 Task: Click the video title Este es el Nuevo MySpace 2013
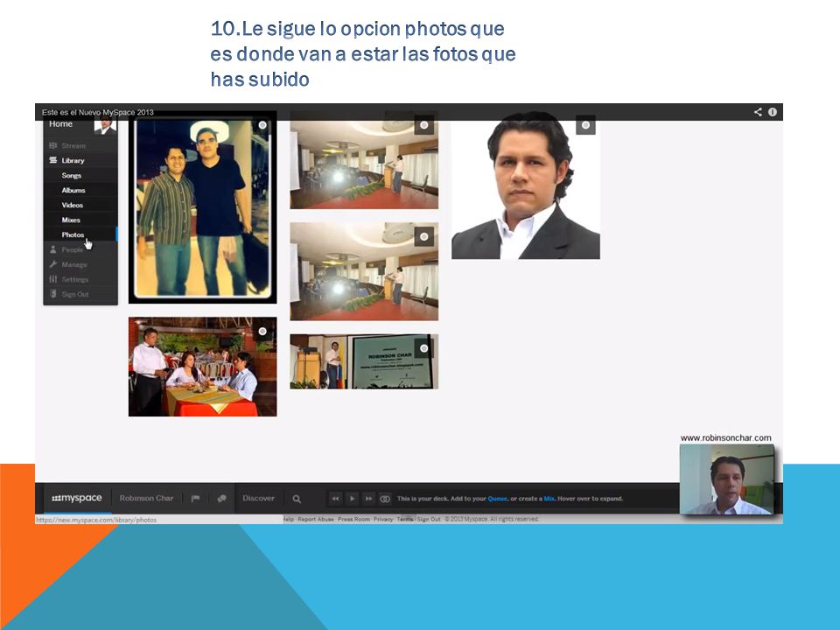pyautogui.click(x=97, y=113)
